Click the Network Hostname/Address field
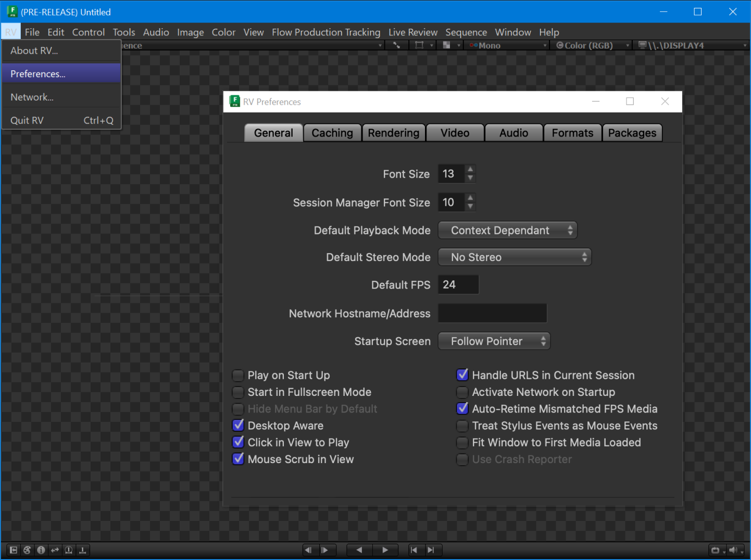 point(493,314)
